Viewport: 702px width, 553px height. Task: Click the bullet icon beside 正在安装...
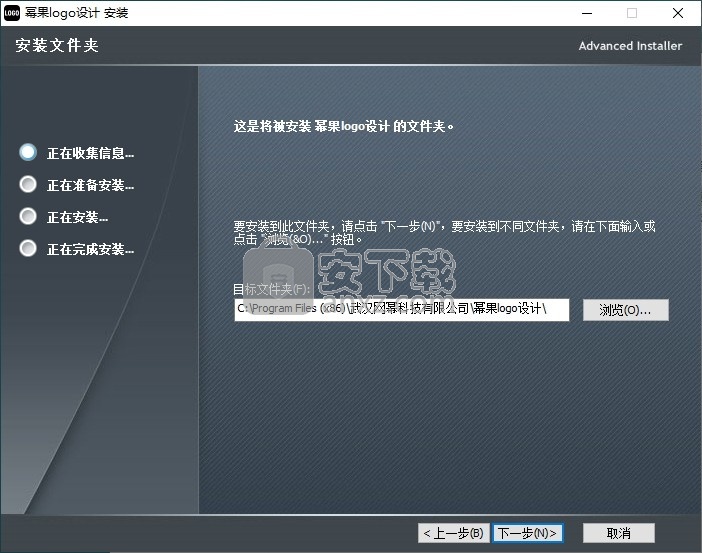point(28,217)
